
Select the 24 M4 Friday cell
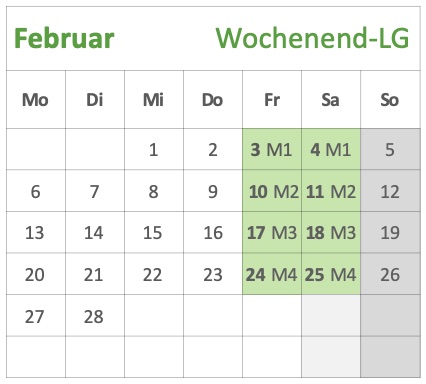(272, 274)
